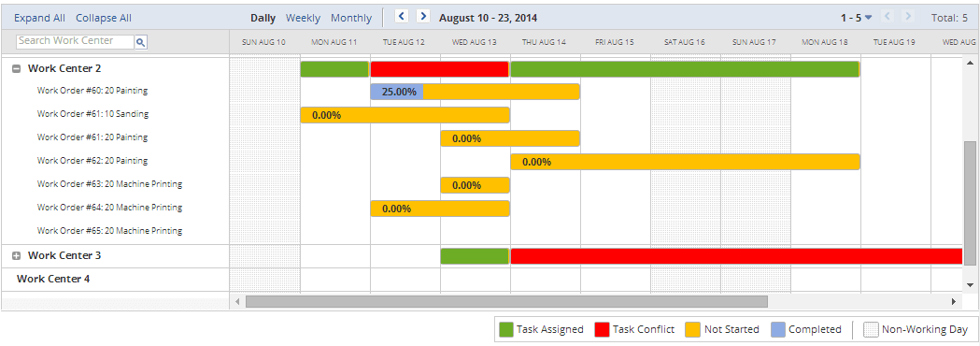Switch to Weekly view
Viewport: 980px width, 346px height.
pos(303,18)
